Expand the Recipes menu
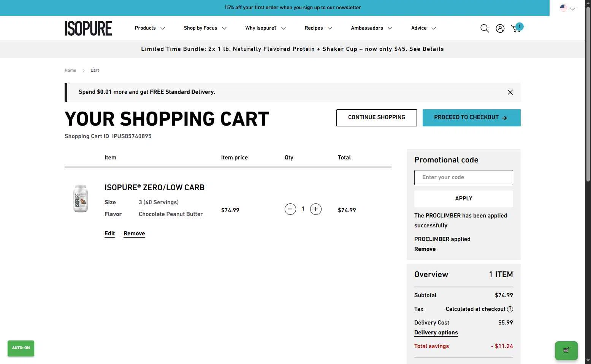The width and height of the screenshot is (591, 364). (x=318, y=28)
